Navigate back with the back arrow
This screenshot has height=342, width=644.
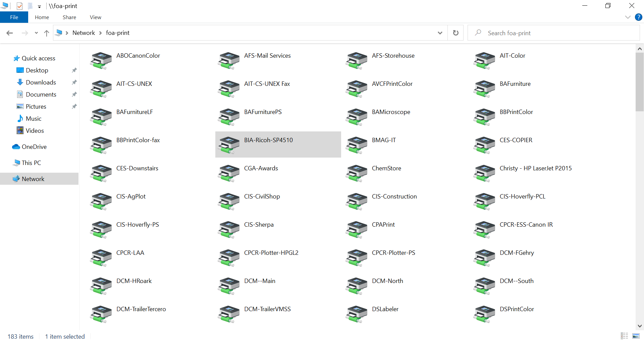[10, 33]
